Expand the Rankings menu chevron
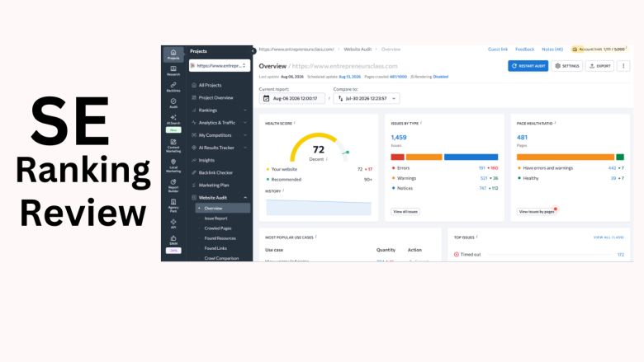This screenshot has height=362, width=644. click(x=245, y=110)
